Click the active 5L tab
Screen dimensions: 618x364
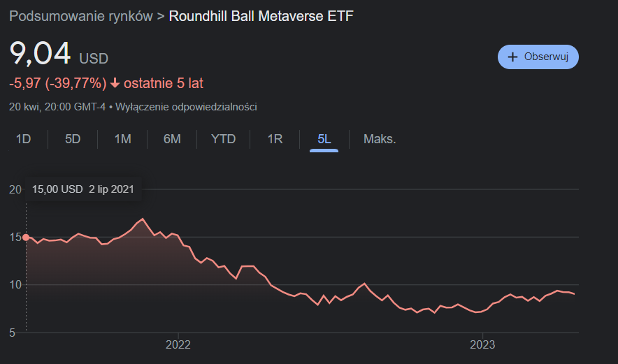(324, 139)
